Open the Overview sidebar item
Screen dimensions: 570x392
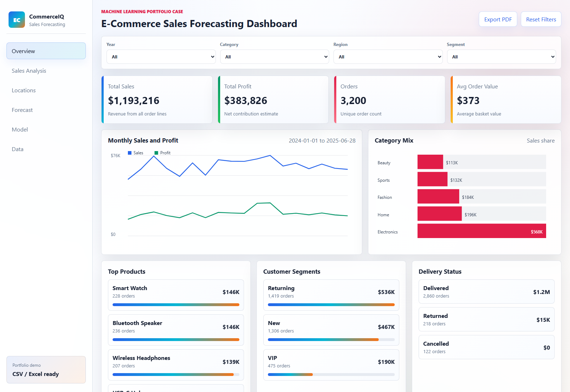point(46,51)
